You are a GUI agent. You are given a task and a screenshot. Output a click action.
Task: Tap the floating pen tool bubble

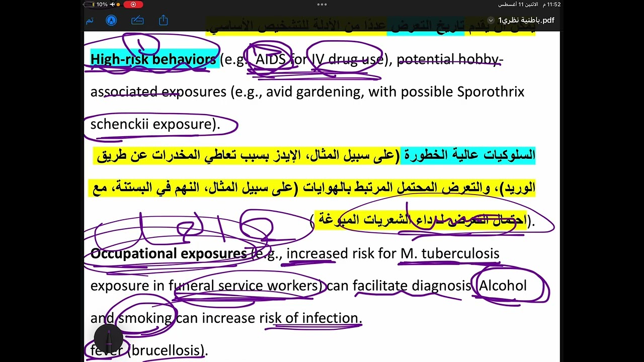(x=109, y=337)
